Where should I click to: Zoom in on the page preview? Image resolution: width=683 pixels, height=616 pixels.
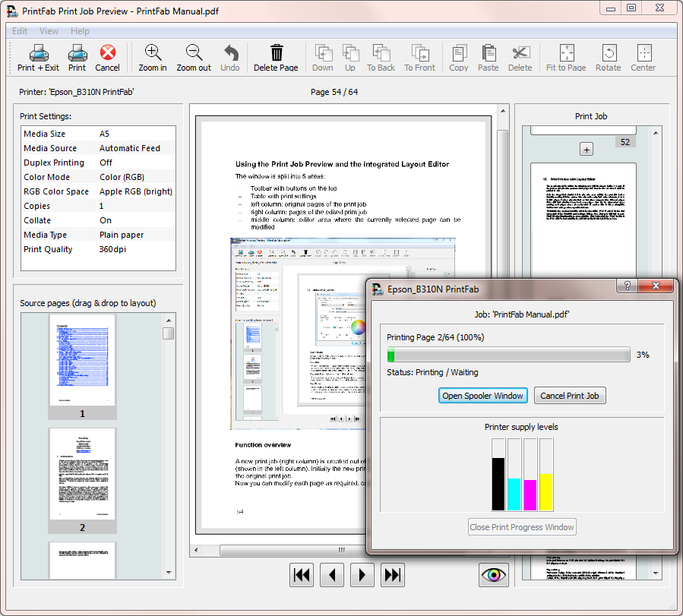click(152, 57)
